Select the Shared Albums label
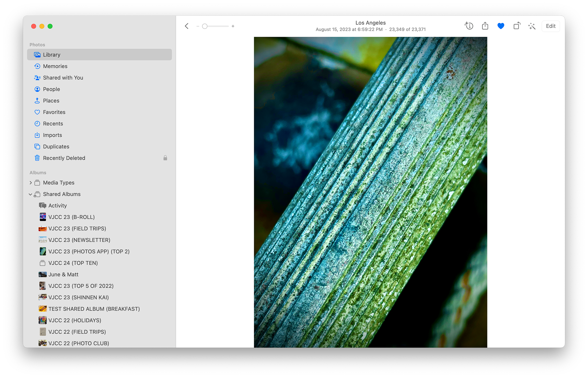The height and width of the screenshot is (378, 588). pyautogui.click(x=62, y=194)
